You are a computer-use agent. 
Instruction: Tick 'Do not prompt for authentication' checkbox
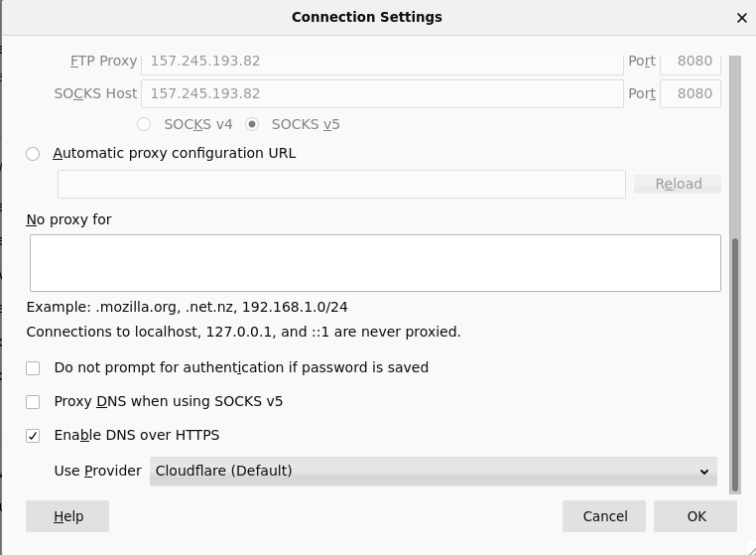(x=33, y=368)
